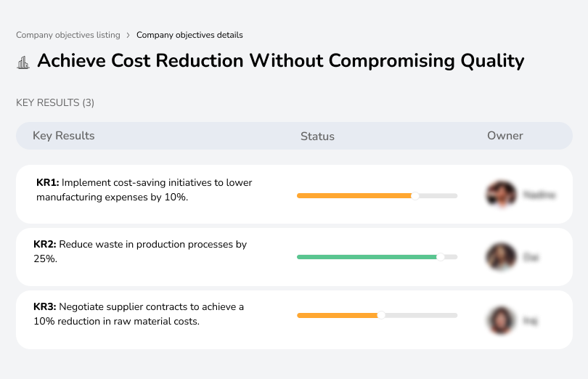Select the Achieve Cost Reduction objective title
Screen dimensions: 588x379
click(x=280, y=60)
